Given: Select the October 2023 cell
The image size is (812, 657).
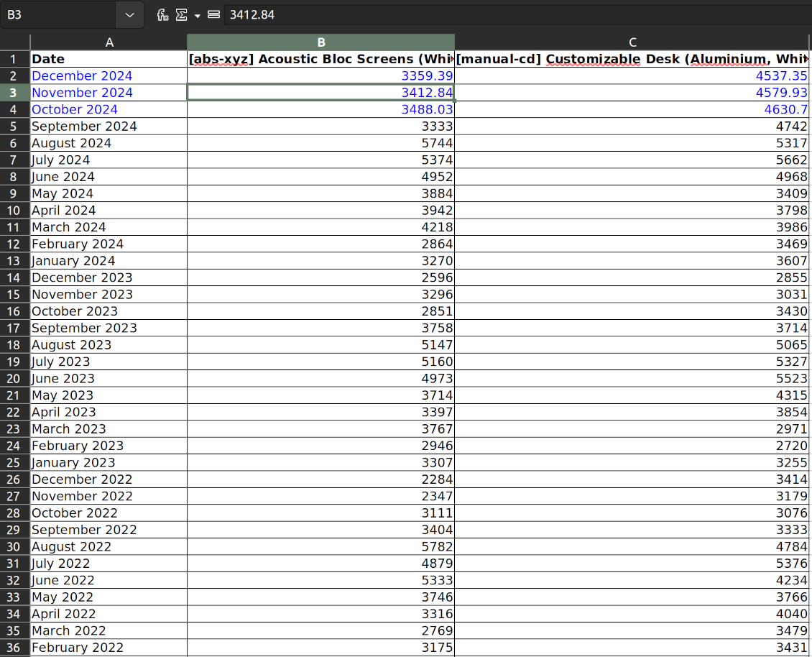Looking at the screenshot, I should tap(109, 311).
